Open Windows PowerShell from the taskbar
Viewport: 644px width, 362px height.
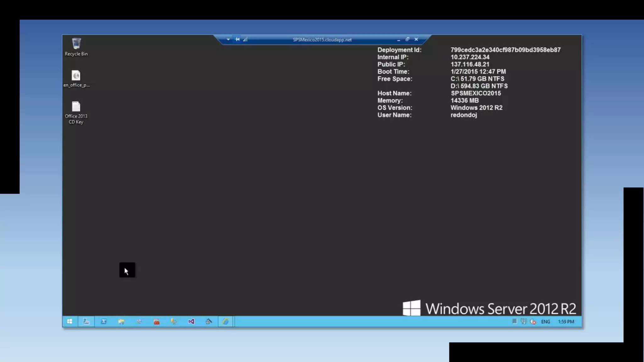click(103, 321)
